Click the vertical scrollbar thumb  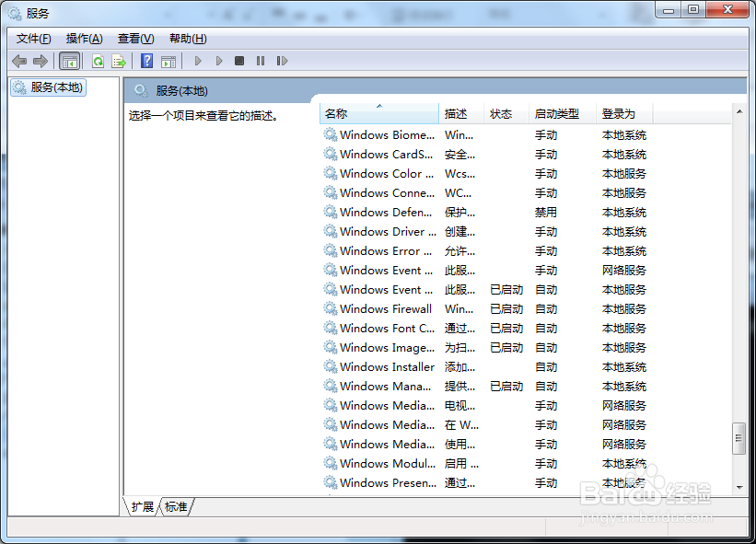(739, 438)
